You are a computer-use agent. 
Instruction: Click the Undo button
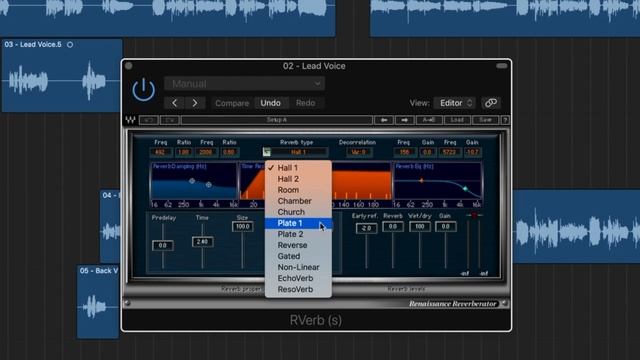coord(271,103)
